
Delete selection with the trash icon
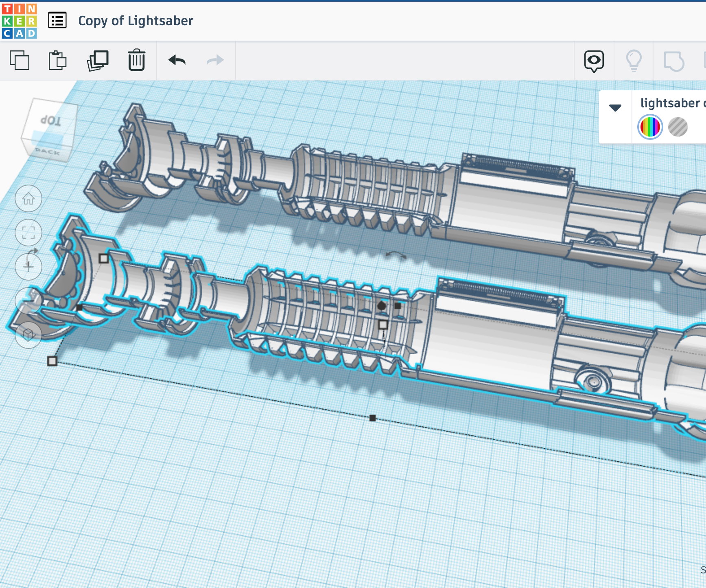pos(136,60)
